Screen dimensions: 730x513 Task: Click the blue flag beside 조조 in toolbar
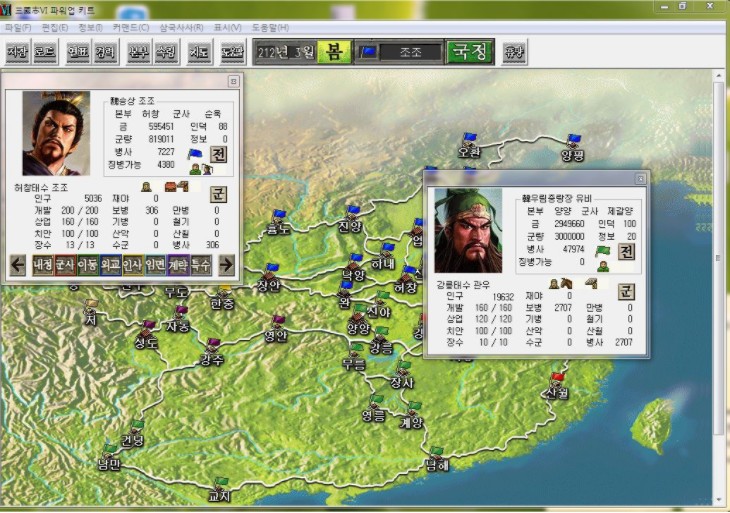coord(368,52)
